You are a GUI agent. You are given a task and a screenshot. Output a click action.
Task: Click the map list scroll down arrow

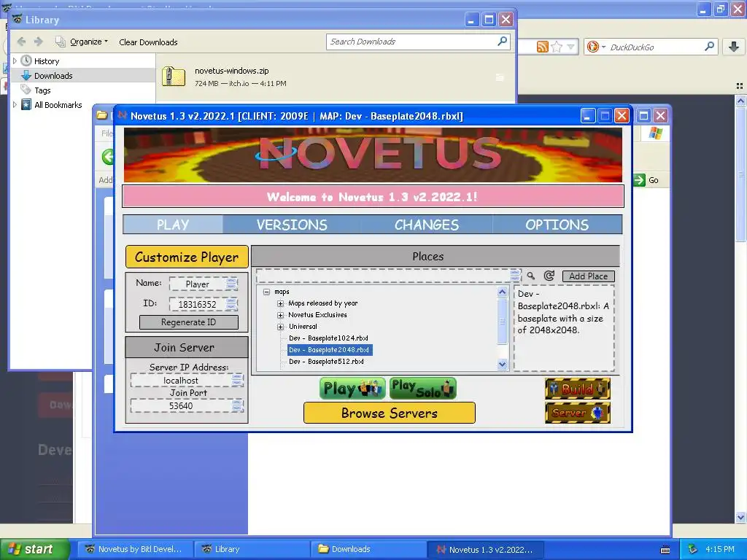[502, 365]
